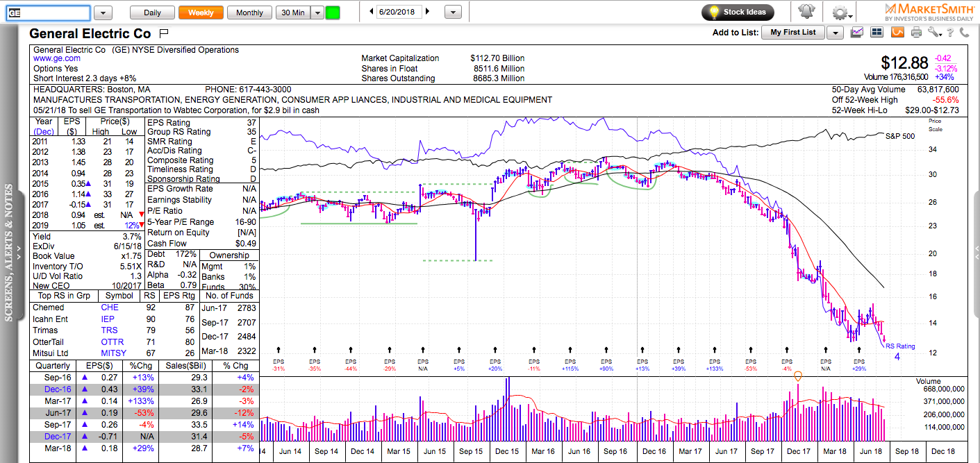This screenshot has width=980, height=463.
Task: Switch chart to Weekly view
Action: pos(201,12)
